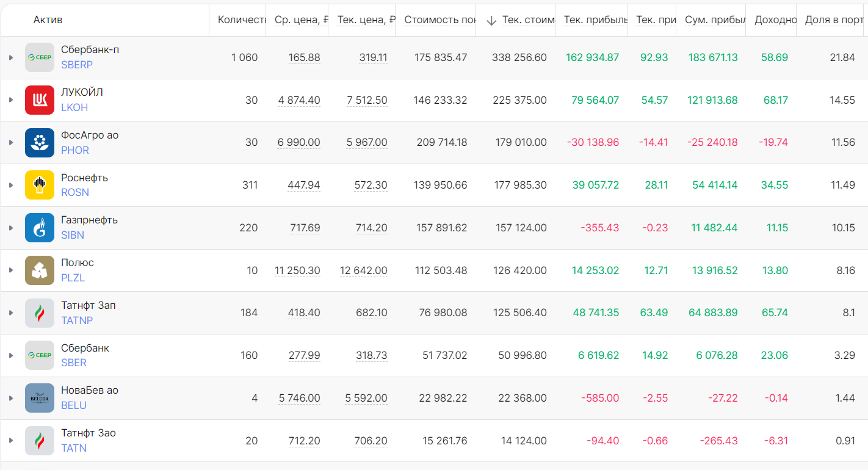Click purchase cost 157 891.62
This screenshot has height=470, width=868.
tap(442, 228)
